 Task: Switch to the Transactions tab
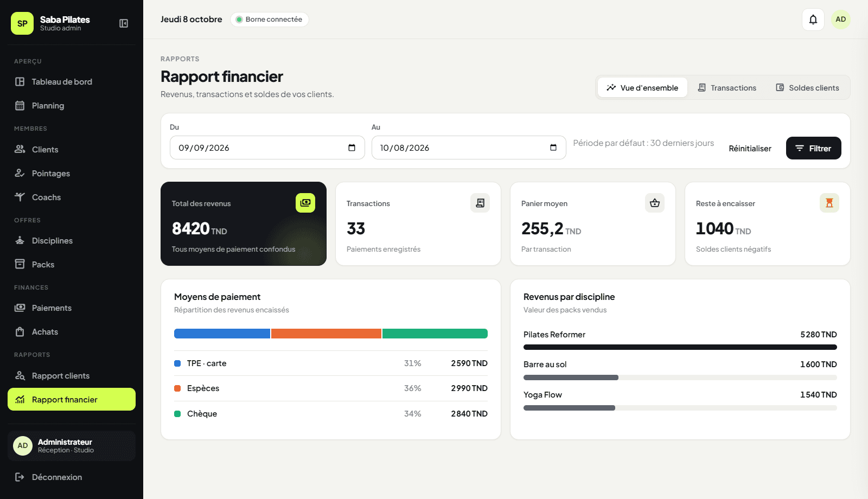[x=727, y=87]
